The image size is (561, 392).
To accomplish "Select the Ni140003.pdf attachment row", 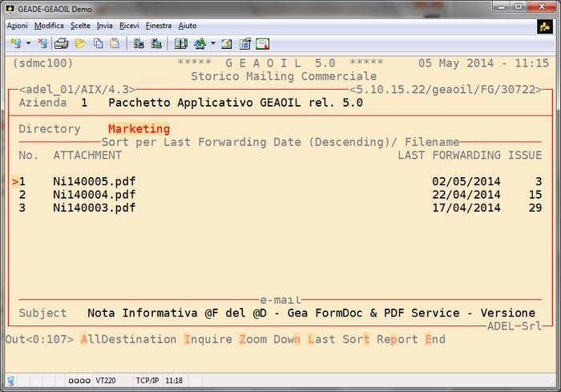I will [x=94, y=208].
